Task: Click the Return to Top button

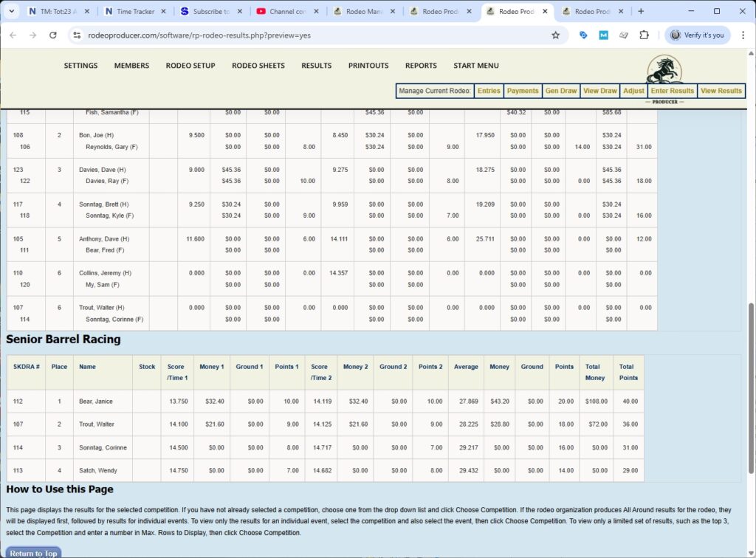Action: (32, 552)
